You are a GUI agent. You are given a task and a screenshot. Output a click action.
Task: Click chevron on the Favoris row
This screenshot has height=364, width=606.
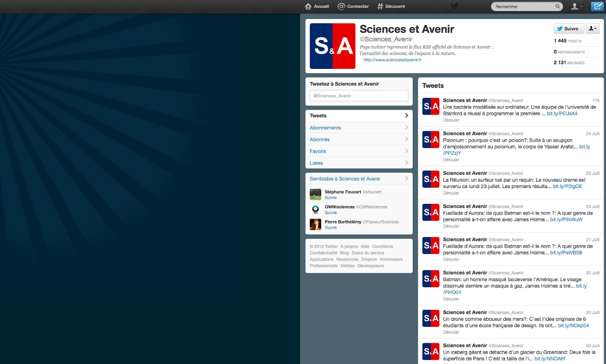click(406, 151)
